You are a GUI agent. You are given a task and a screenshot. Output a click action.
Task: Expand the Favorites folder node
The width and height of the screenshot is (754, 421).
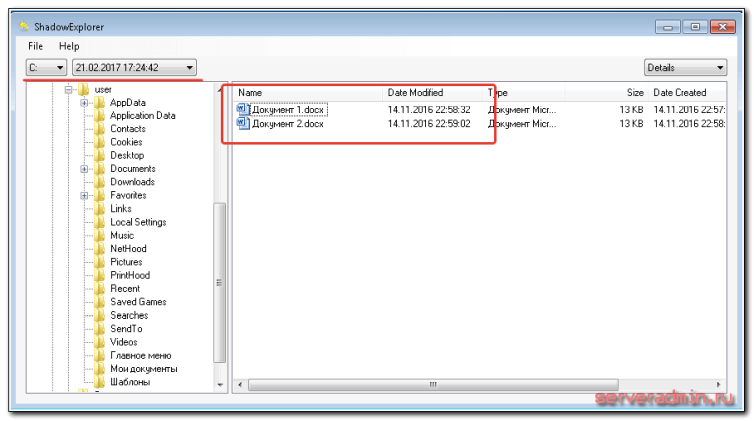[84, 196]
